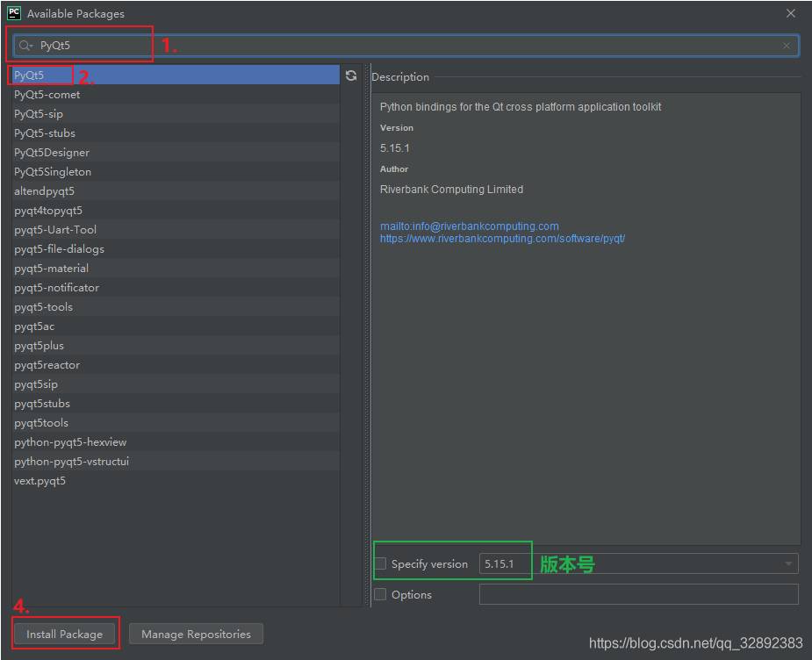Click the reload packages list icon
This screenshot has width=812, height=660.
tap(351, 75)
